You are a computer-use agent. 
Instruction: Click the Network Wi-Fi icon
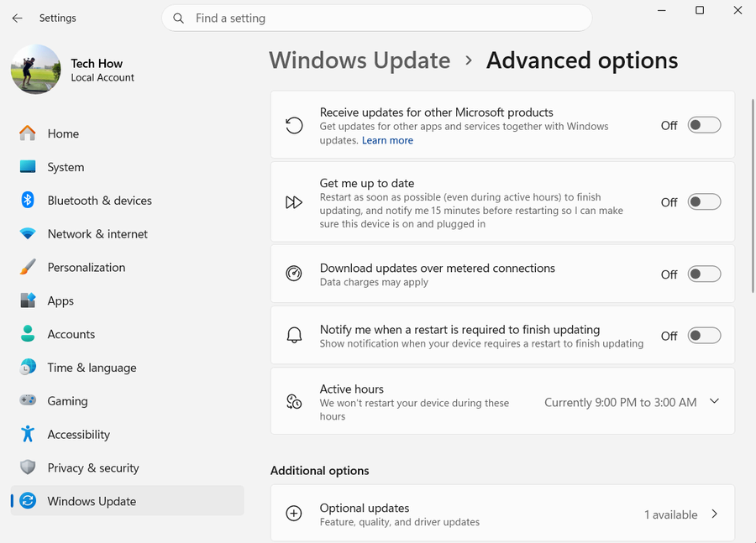click(28, 233)
